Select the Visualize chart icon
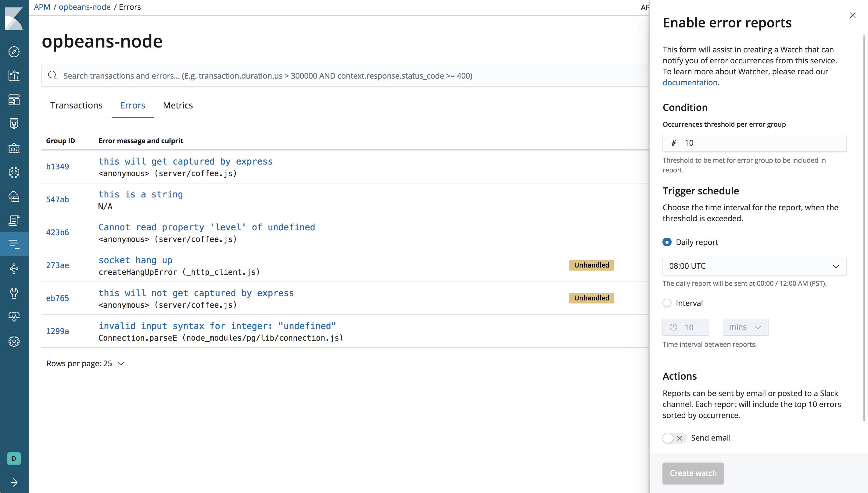This screenshot has width=868, height=493. 14,76
